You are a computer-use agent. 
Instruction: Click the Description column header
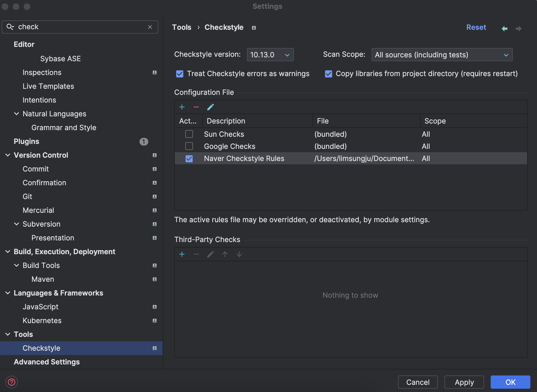pyautogui.click(x=258, y=121)
